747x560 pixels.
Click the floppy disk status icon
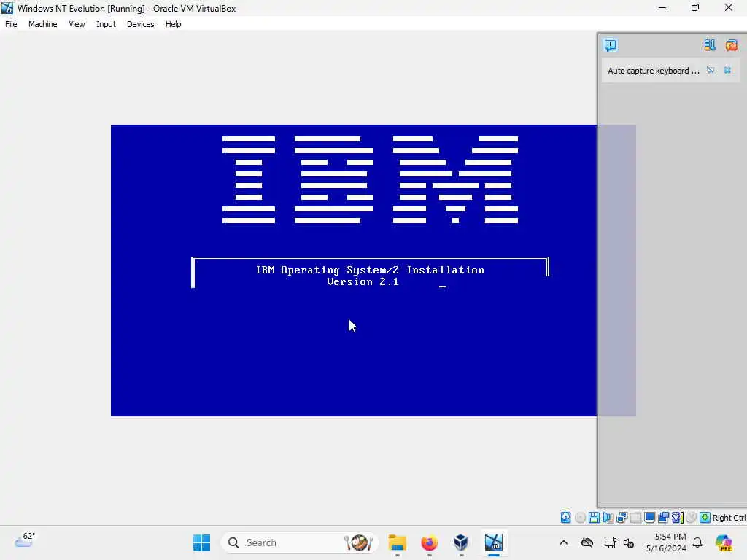(x=594, y=517)
